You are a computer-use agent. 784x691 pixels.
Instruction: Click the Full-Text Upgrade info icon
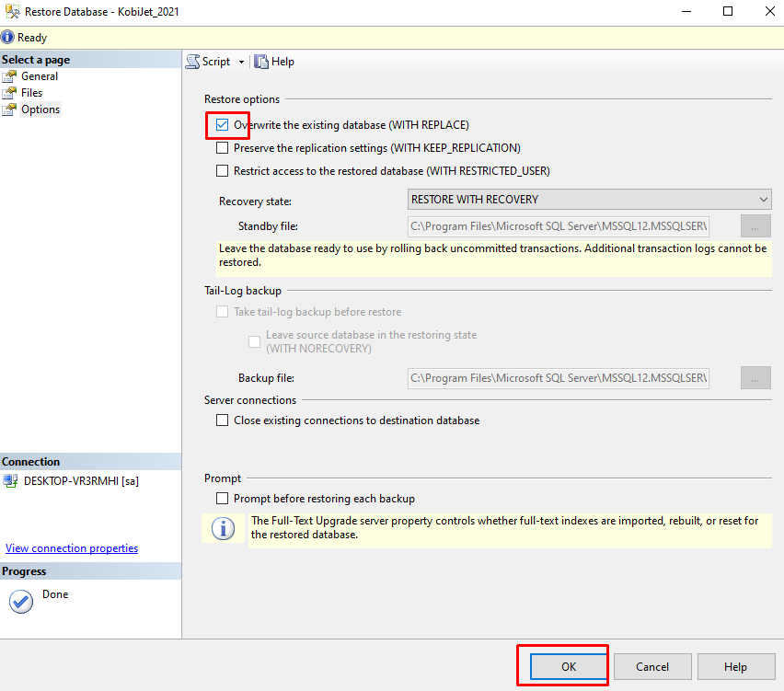click(x=223, y=528)
